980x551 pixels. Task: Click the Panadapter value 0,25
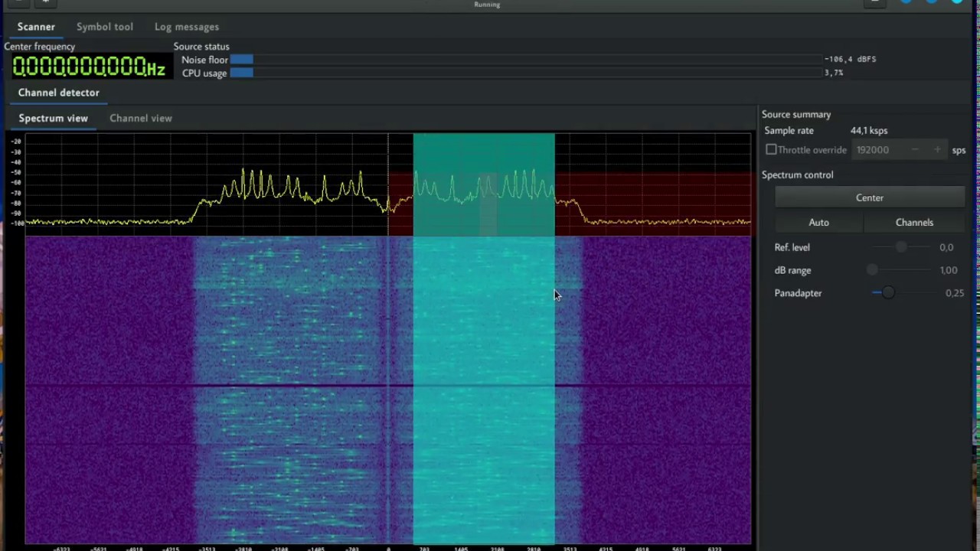coord(955,293)
